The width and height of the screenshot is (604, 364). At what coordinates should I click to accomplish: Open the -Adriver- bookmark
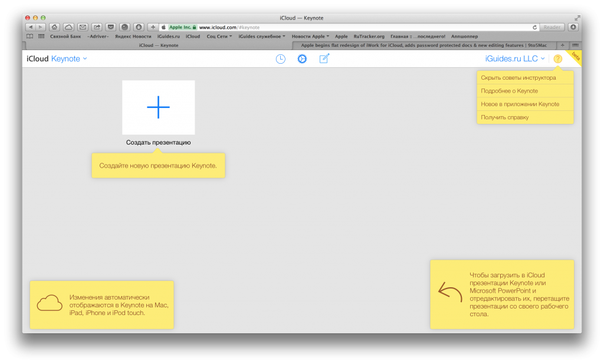tap(98, 36)
